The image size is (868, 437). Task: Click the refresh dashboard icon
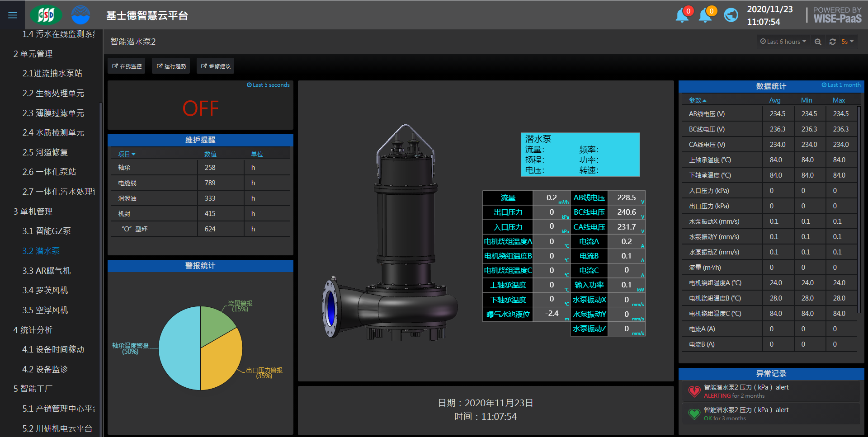832,42
